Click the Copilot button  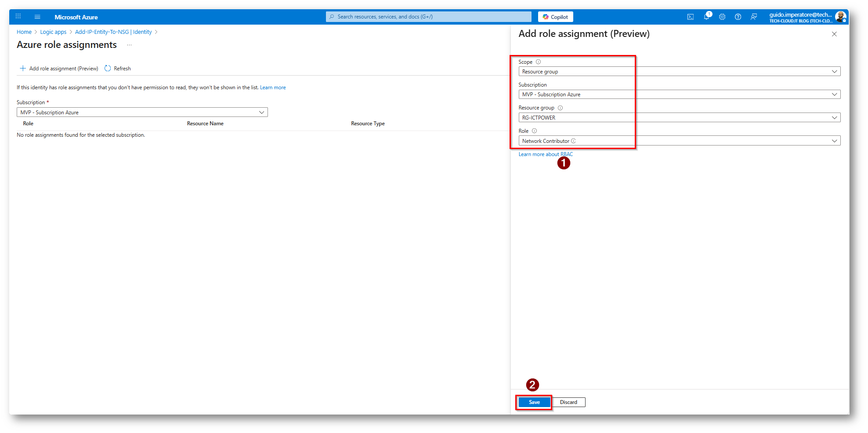pos(556,17)
